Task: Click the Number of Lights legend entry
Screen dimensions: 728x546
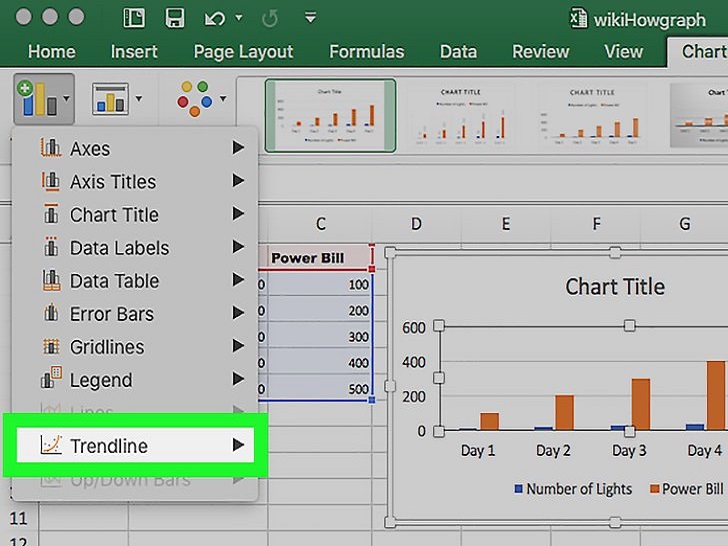Action: click(x=573, y=488)
